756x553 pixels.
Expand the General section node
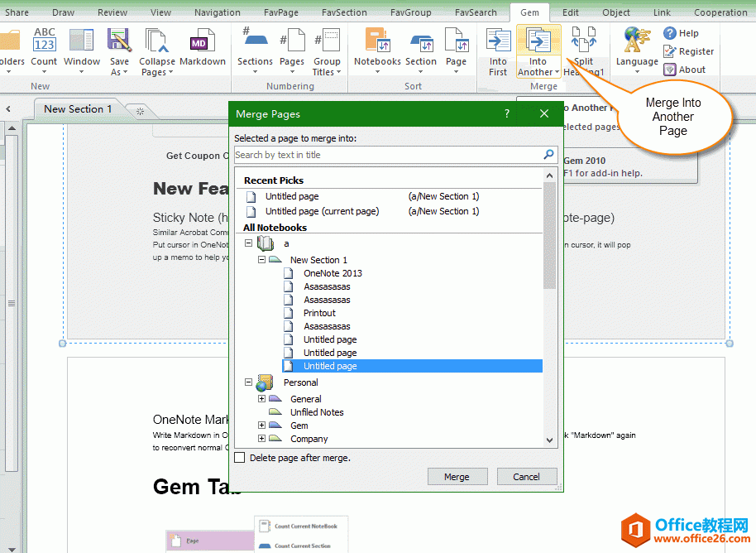[x=262, y=399]
